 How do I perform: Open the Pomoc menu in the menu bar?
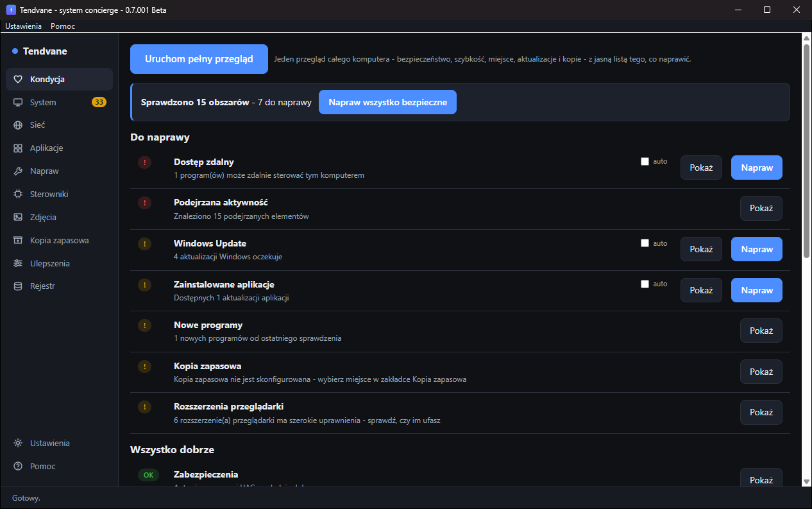coord(63,26)
